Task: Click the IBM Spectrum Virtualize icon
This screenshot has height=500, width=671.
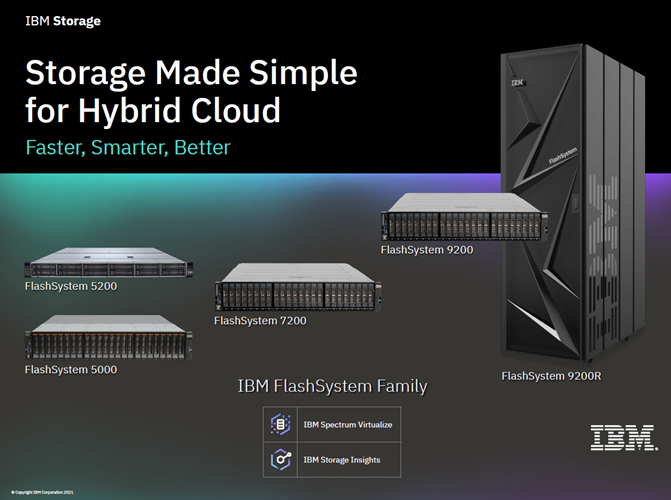Action: click(281, 424)
